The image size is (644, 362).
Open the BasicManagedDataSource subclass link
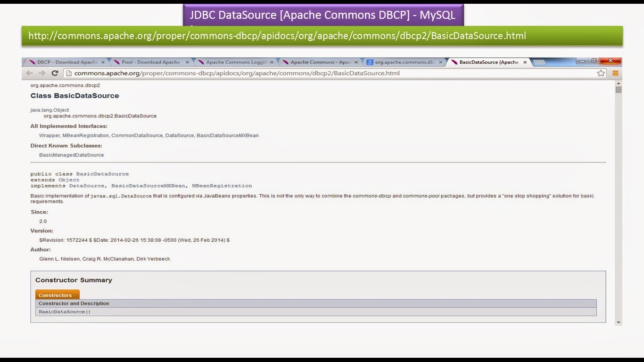72,155
